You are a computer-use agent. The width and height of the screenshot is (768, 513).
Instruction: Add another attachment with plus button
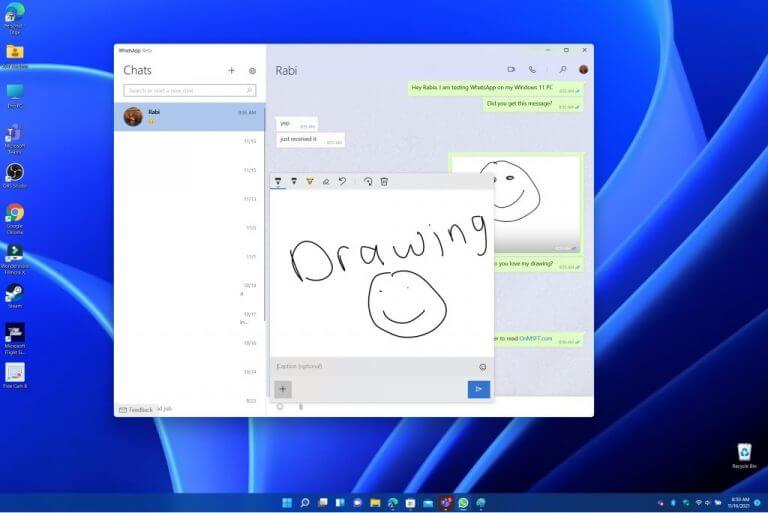tap(283, 389)
